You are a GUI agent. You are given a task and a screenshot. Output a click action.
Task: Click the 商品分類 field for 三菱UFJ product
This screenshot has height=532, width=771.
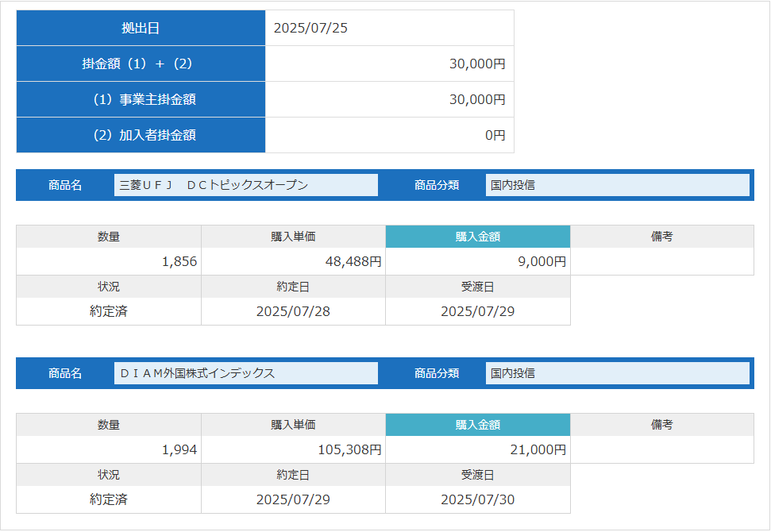pos(618,185)
